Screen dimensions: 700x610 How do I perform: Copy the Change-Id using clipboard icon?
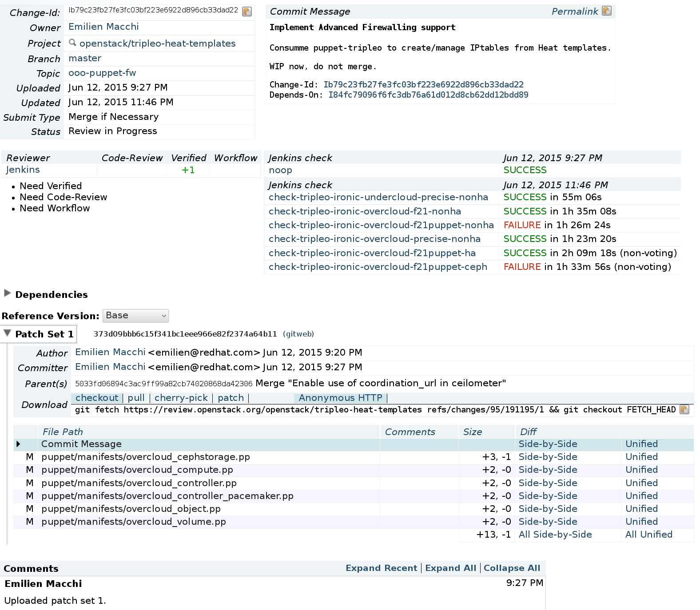(247, 12)
